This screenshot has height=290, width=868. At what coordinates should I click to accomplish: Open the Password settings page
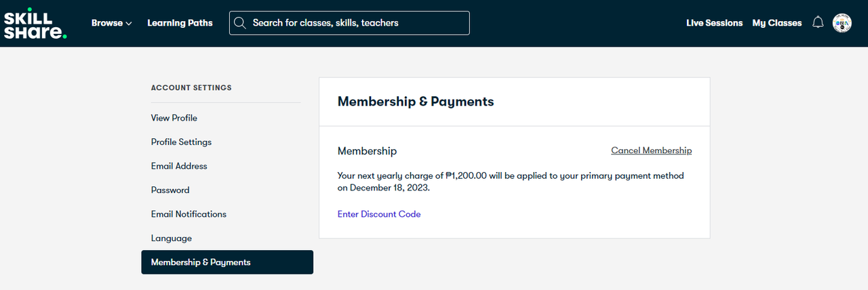[170, 190]
